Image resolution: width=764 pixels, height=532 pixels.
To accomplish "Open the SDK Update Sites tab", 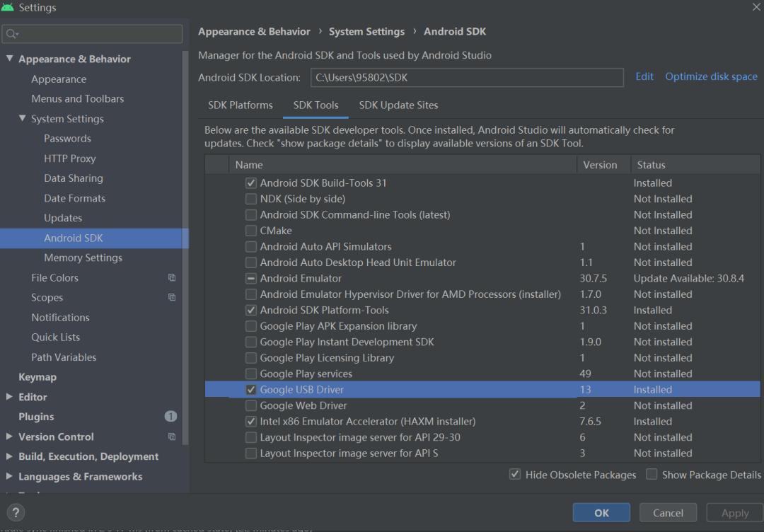I will 398,105.
